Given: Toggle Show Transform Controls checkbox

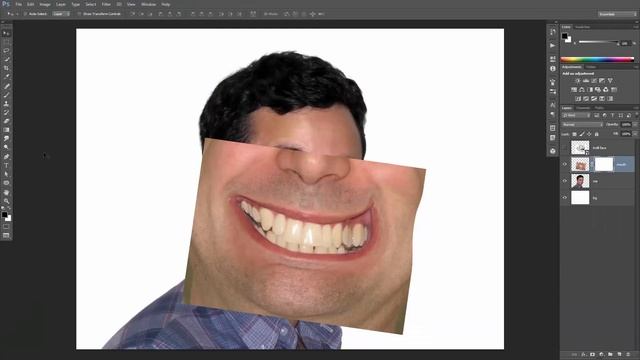Looking at the screenshot, I should point(79,14).
